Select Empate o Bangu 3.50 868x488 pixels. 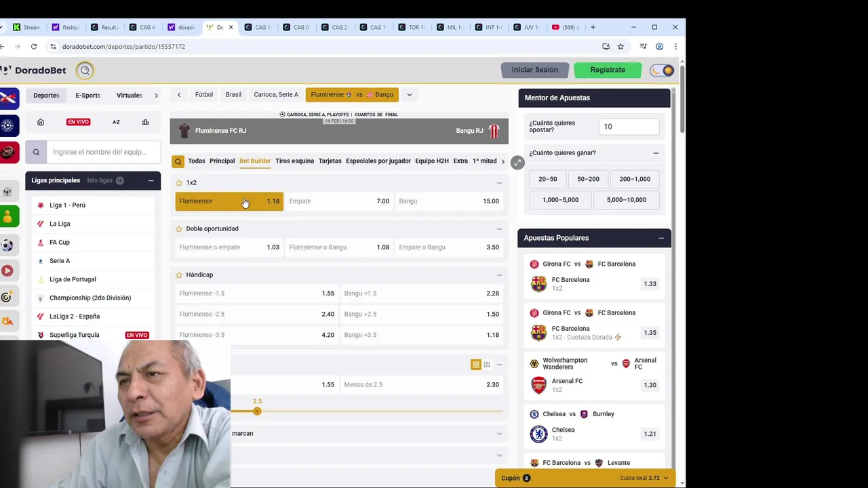click(449, 247)
